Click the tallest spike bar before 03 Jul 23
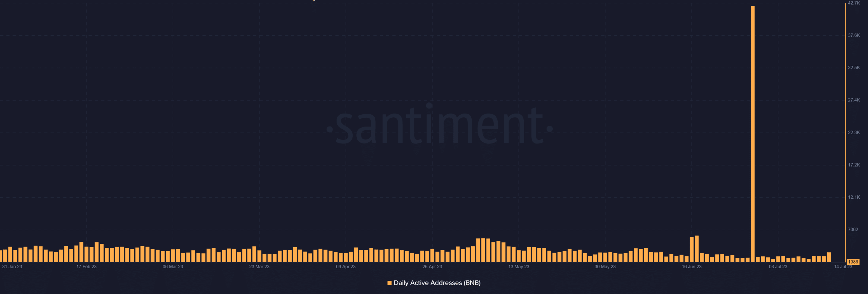 pyautogui.click(x=752, y=134)
